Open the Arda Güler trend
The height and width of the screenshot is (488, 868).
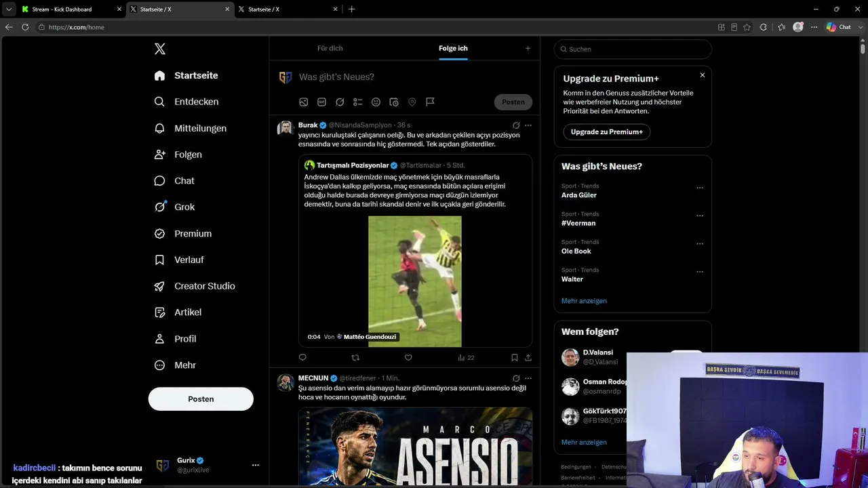click(579, 195)
